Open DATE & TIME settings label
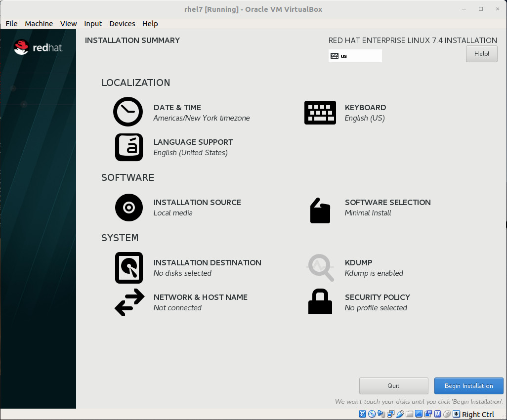 tap(177, 108)
